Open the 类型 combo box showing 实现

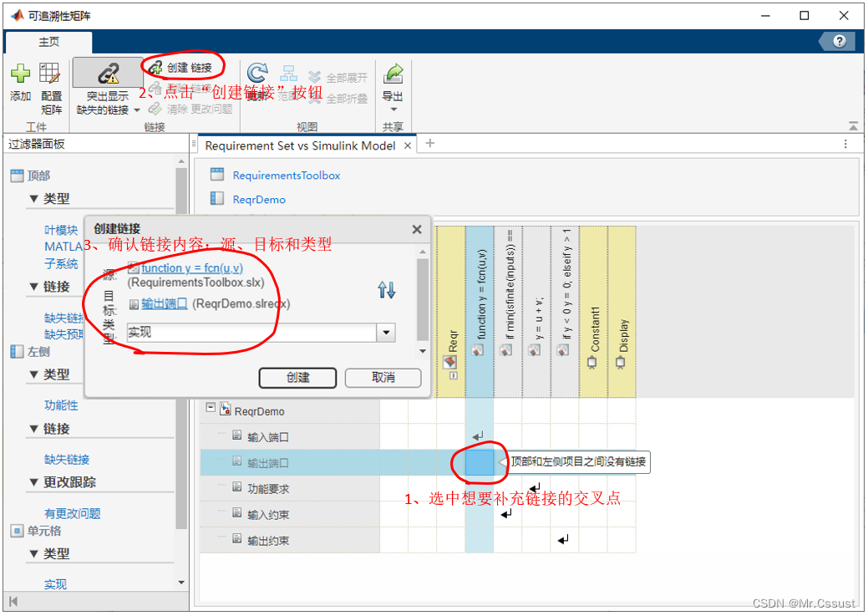coord(385,333)
